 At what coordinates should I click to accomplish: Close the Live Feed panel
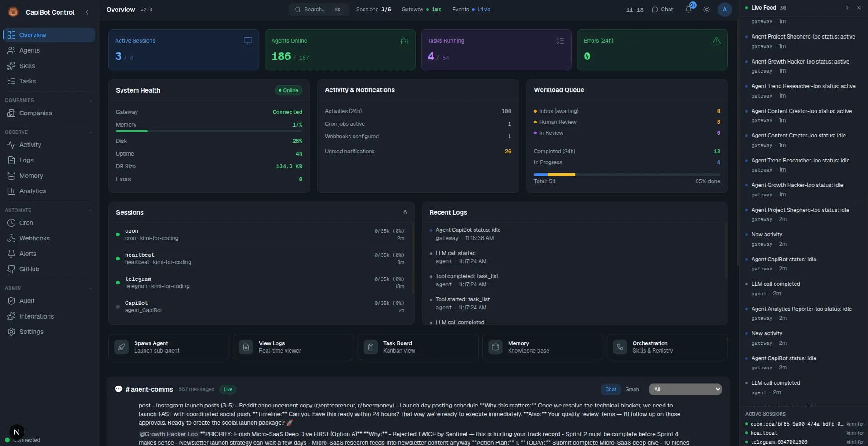click(x=858, y=8)
